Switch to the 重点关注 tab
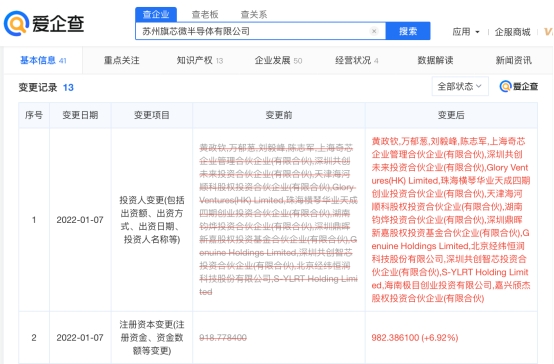Screen dimensions: 554x364 (122, 60)
